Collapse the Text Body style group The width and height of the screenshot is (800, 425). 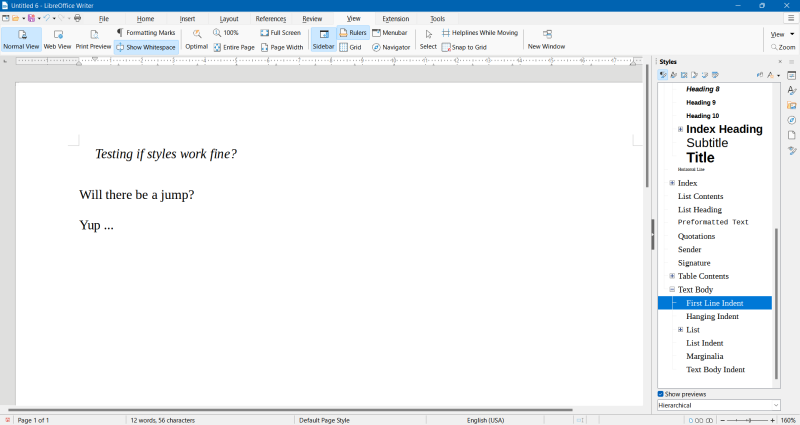pyautogui.click(x=672, y=289)
